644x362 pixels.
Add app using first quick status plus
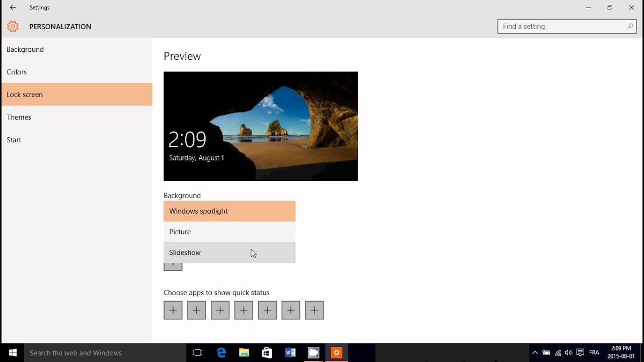(173, 310)
